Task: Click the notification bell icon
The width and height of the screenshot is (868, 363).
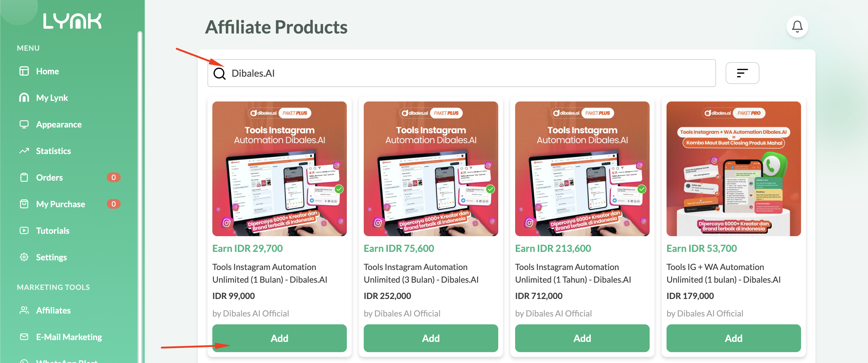Action: click(x=797, y=27)
